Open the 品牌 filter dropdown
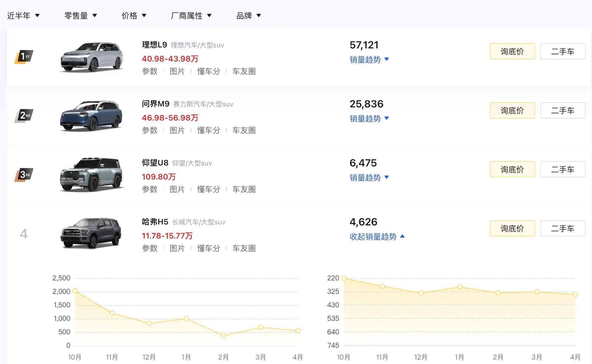Screen dimensions: 592x364 249,16
